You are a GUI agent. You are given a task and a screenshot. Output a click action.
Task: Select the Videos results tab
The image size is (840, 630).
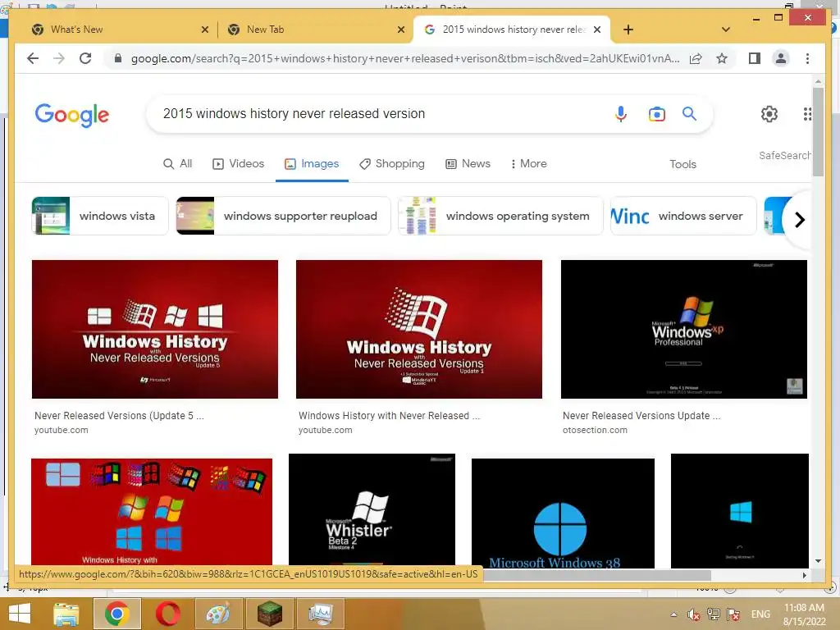coord(239,164)
